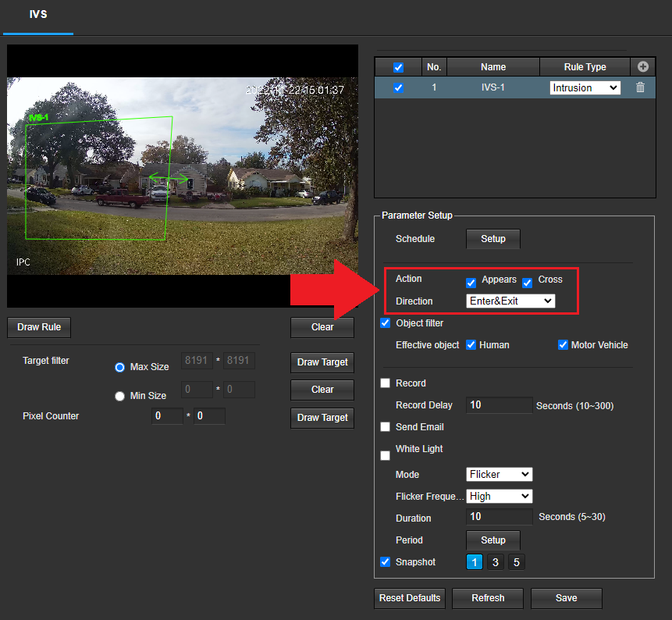Click the Rule Type column header
The width and height of the screenshot is (672, 620).
pyautogui.click(x=585, y=67)
